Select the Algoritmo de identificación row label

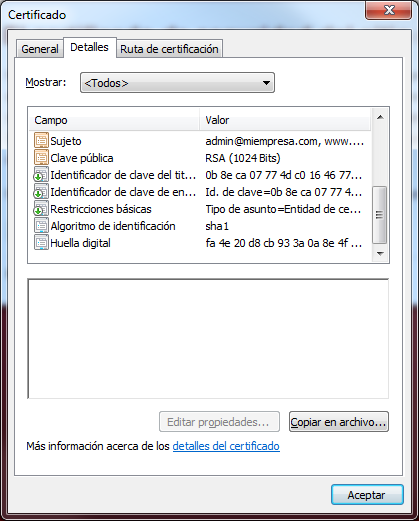113,226
